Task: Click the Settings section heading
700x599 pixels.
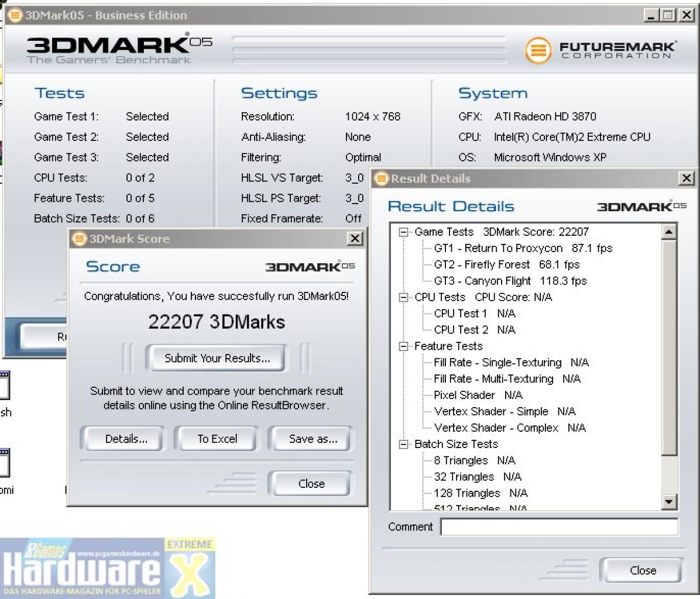Action: tap(279, 93)
